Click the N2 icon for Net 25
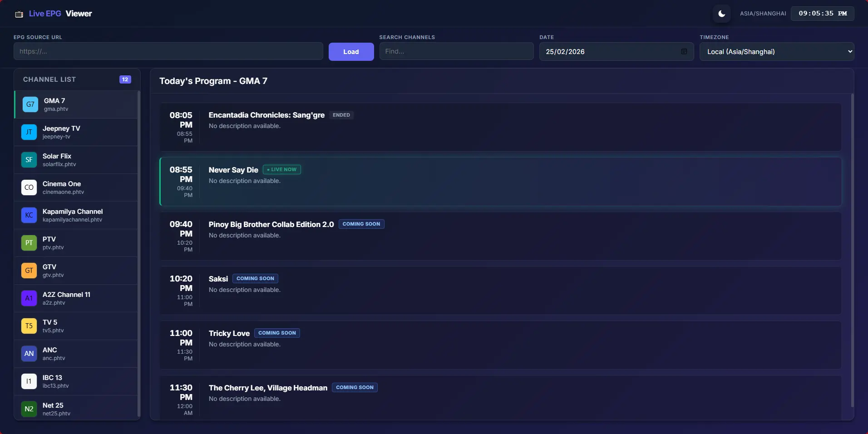Screen dimensions: 868x434 coord(29,409)
